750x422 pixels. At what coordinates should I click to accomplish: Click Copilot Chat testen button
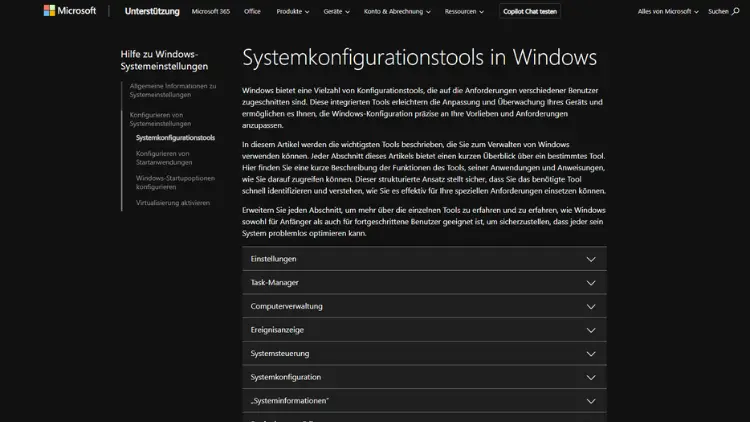point(530,11)
